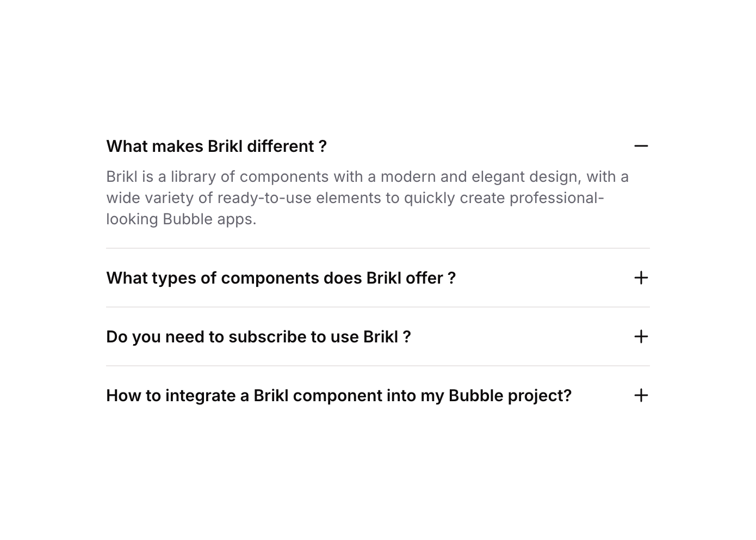
Task: Click the words 'looking Bubble apps.' in the answer
Action: coord(181,219)
